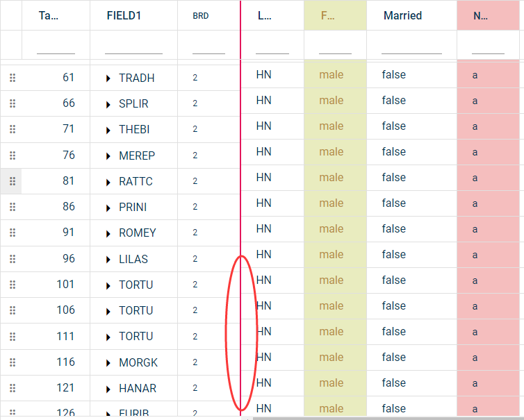Click the 'false' Married cell in row 91
This screenshot has height=420, width=524.
pyautogui.click(x=393, y=228)
